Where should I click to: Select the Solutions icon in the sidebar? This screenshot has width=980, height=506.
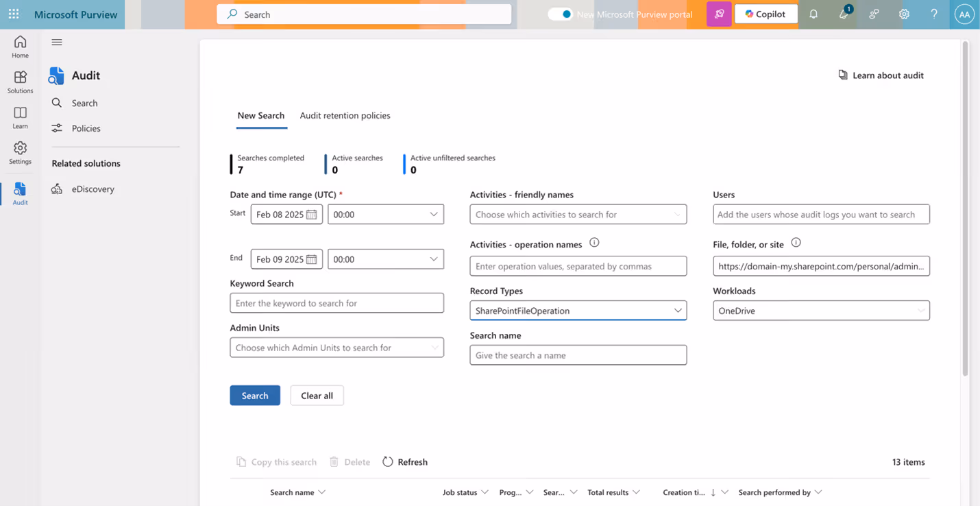click(x=20, y=81)
